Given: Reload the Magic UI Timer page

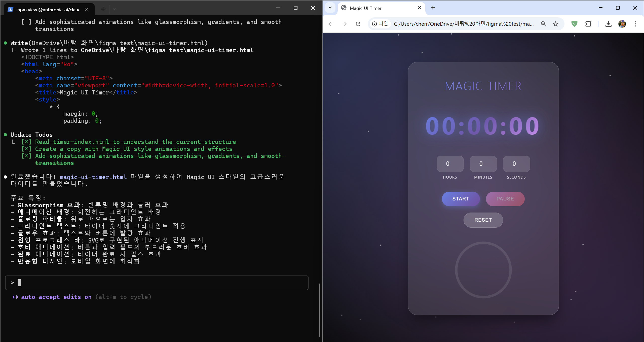Looking at the screenshot, I should (x=358, y=24).
